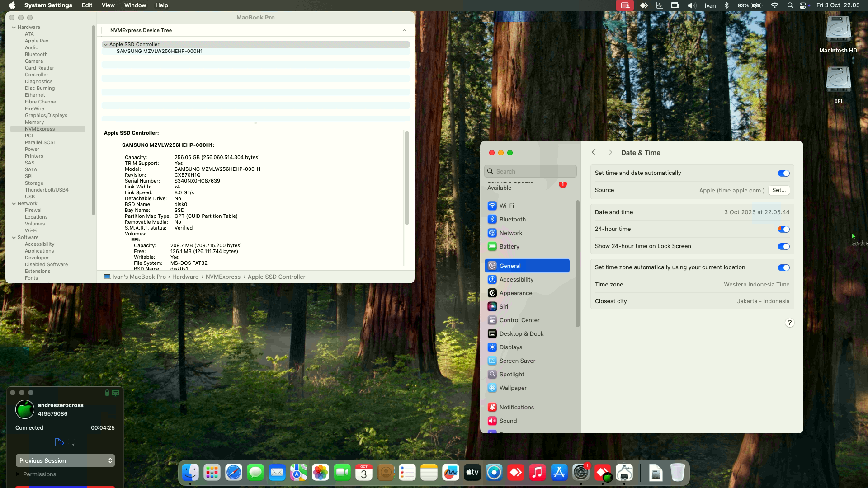
Task: Open the chat icon in AnyDesk session panel
Action: (x=71, y=442)
